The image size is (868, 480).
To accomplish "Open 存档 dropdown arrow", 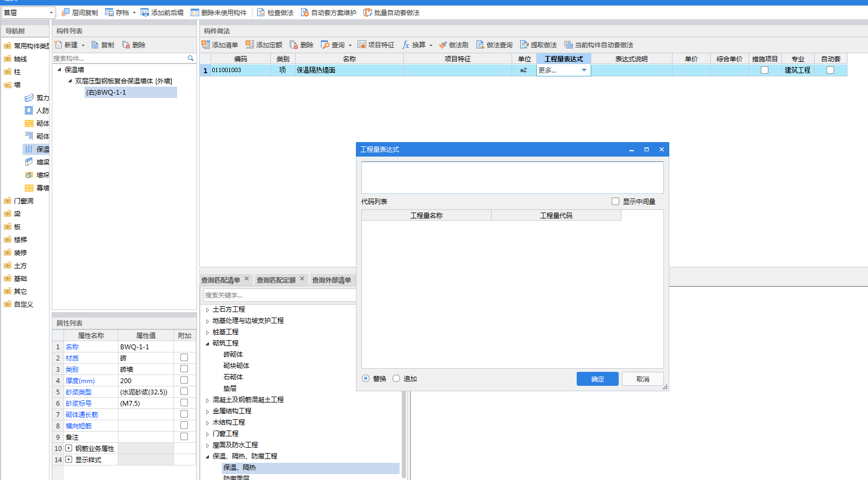I will [x=134, y=12].
